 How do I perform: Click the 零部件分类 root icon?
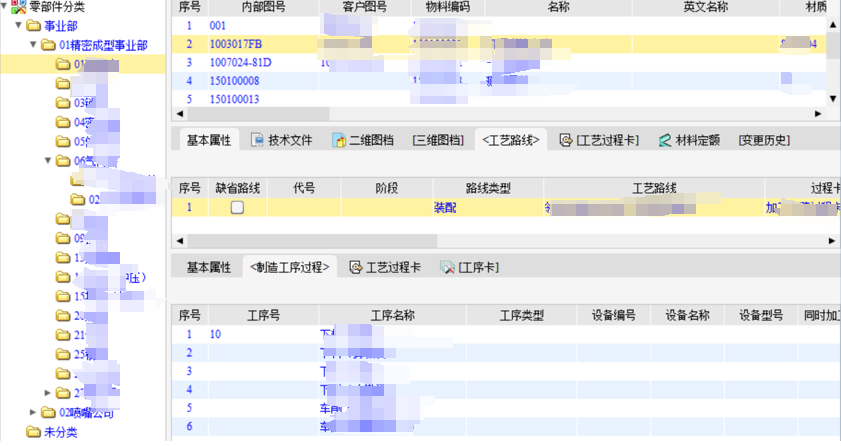[18, 7]
